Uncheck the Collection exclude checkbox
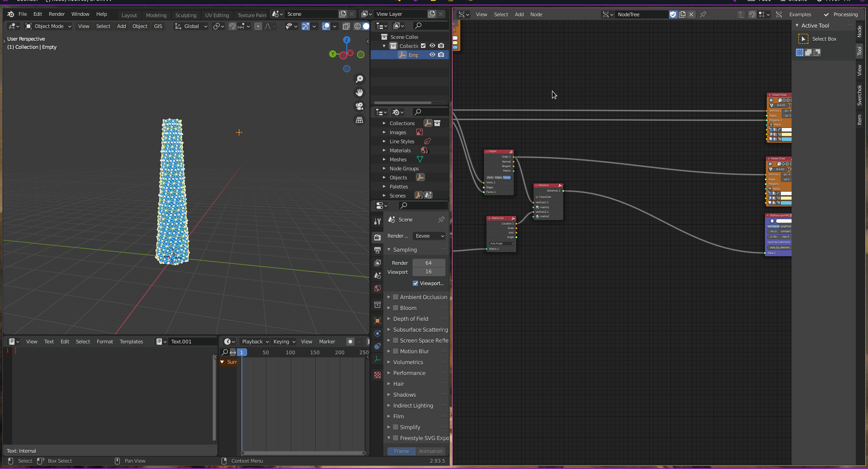The width and height of the screenshot is (868, 469). (x=423, y=46)
